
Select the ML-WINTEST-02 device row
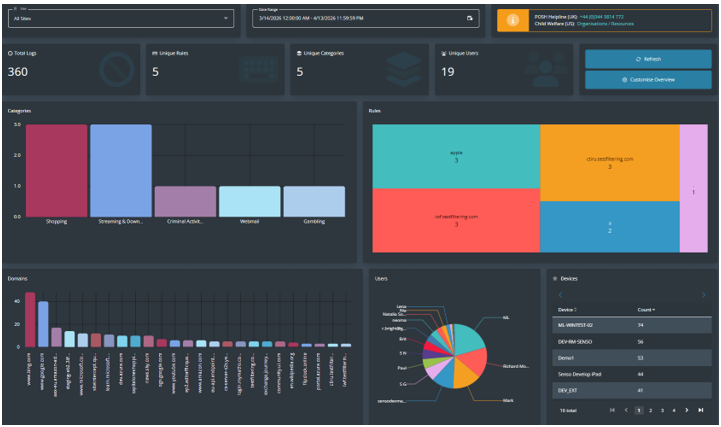click(632, 325)
